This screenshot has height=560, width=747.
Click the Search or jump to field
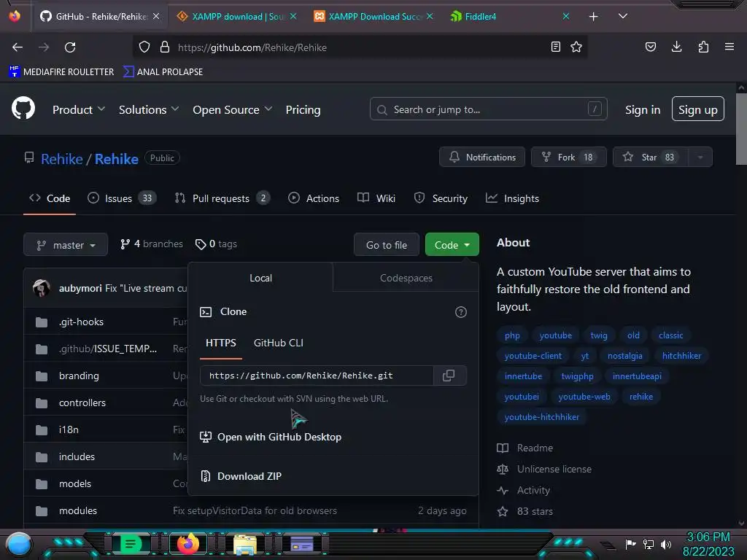point(488,109)
